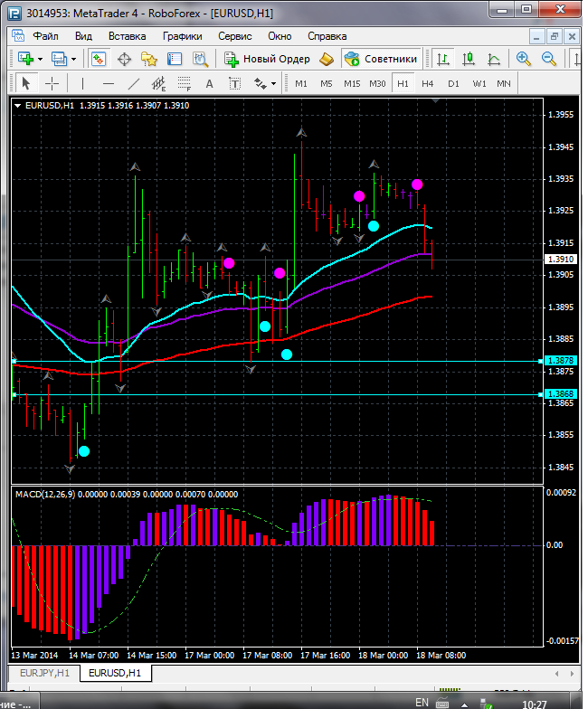Click the MACD(12,26,9) indicator label
The image size is (588, 709).
click(45, 494)
